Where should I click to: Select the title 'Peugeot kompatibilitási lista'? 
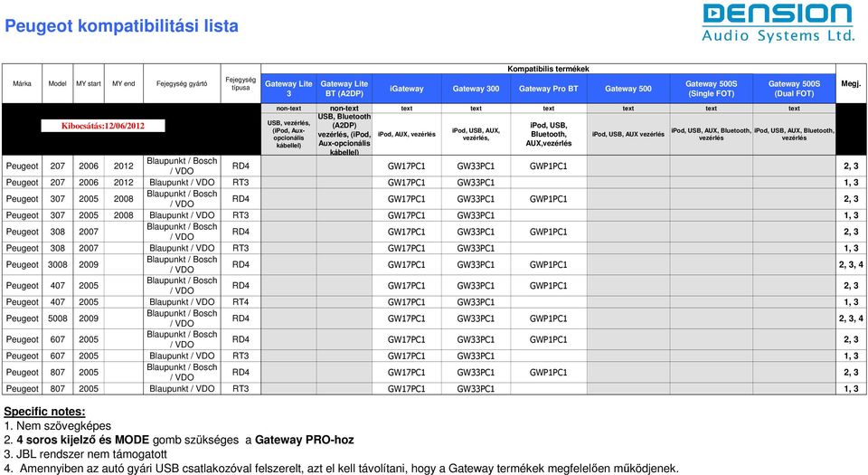tap(121, 26)
